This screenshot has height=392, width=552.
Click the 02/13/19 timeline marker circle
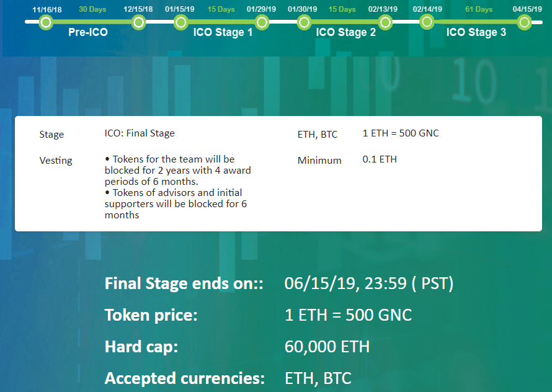[x=386, y=22]
